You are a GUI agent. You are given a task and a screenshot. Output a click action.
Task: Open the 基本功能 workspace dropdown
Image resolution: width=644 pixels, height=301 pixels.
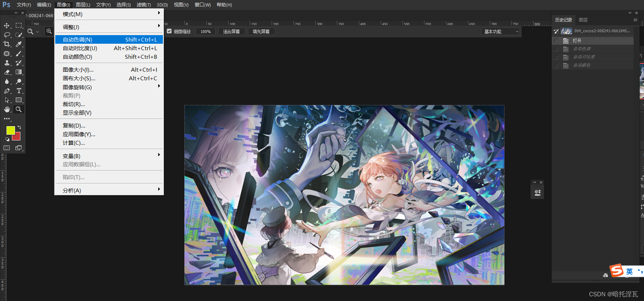(x=500, y=32)
